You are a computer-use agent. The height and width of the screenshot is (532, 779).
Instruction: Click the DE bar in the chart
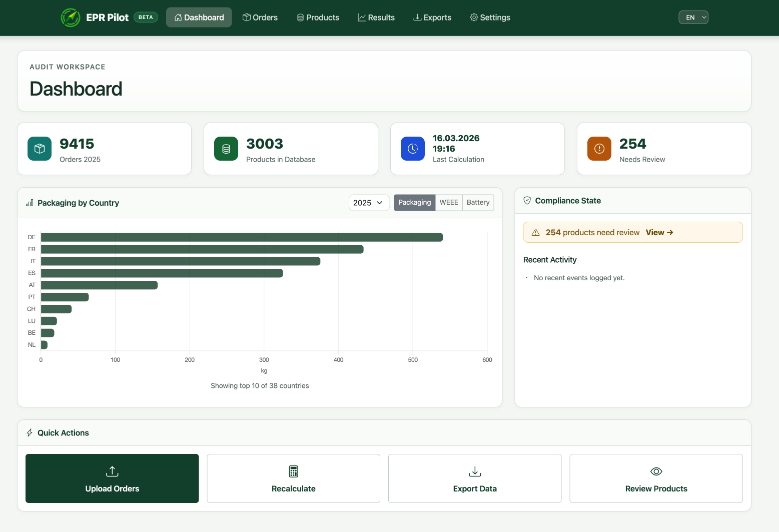240,237
